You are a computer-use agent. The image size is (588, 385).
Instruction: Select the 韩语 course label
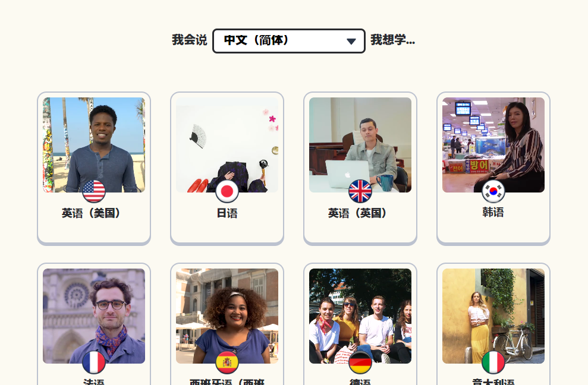click(493, 212)
